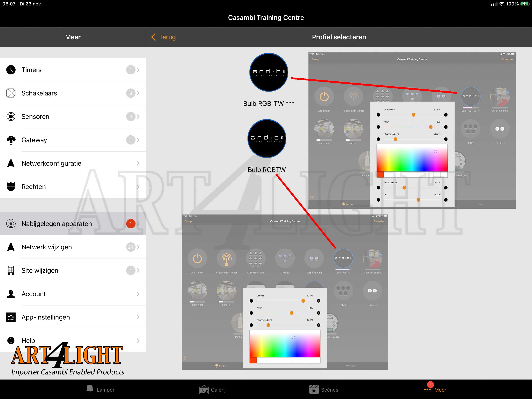Image resolution: width=532 pixels, height=399 pixels.
Task: Open Timers section in sidebar
Action: pos(73,70)
